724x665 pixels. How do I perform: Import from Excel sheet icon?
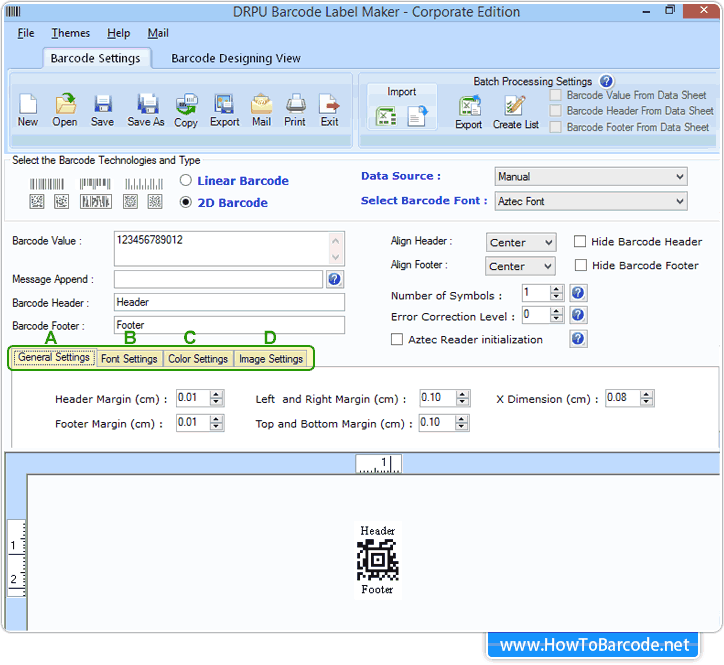pyautogui.click(x=386, y=116)
